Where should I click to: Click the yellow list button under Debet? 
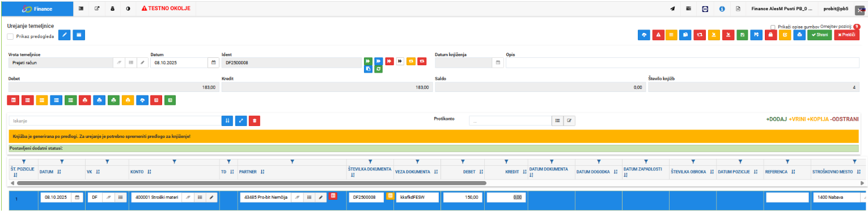pyautogui.click(x=42, y=100)
